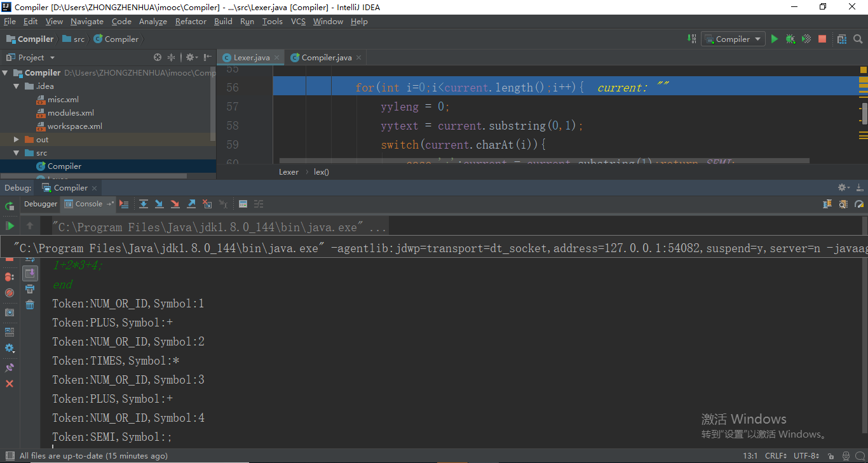Click lex() in editor breadcrumb
This screenshot has width=868, height=463.
tap(322, 171)
